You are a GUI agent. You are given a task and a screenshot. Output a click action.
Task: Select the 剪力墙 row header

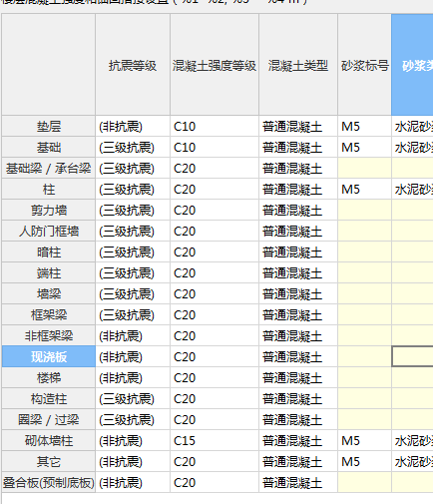coord(49,210)
